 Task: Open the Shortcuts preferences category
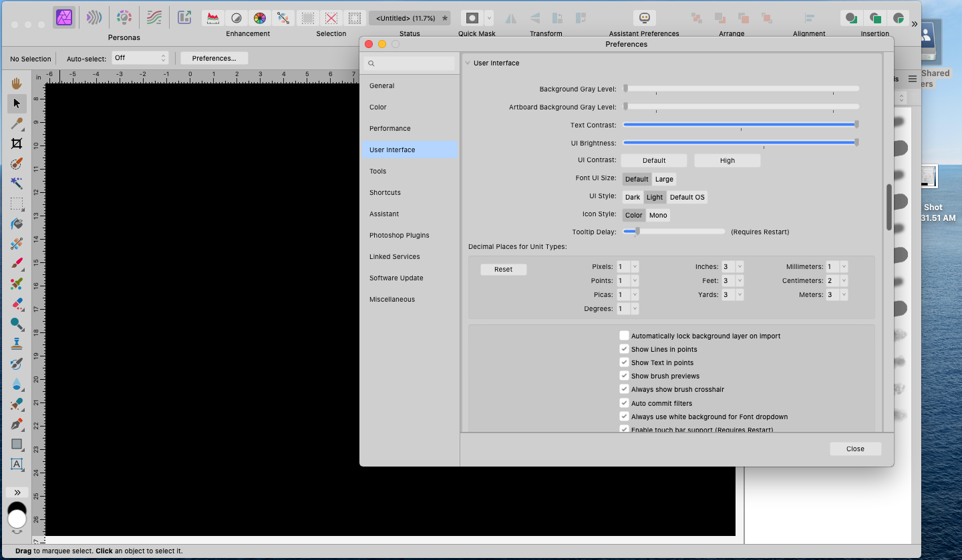(385, 192)
